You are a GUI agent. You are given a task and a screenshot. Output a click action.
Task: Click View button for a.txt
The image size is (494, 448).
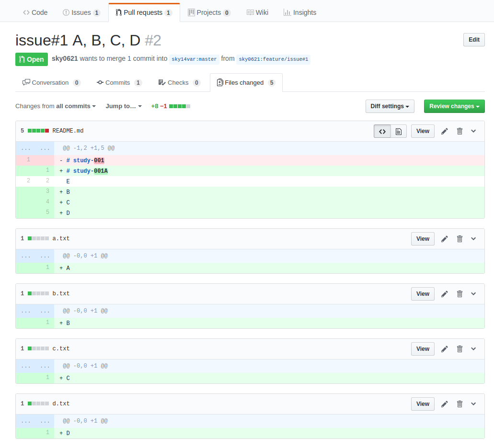[423, 239]
